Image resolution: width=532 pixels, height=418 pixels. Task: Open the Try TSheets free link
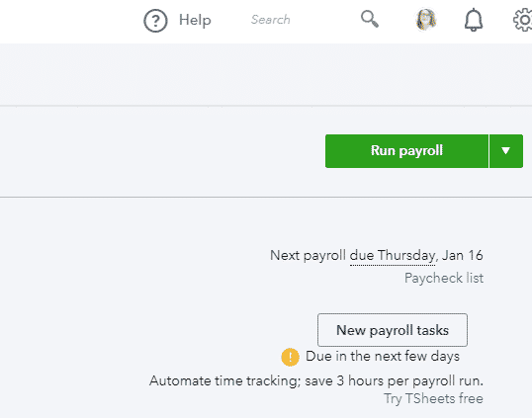click(x=433, y=398)
